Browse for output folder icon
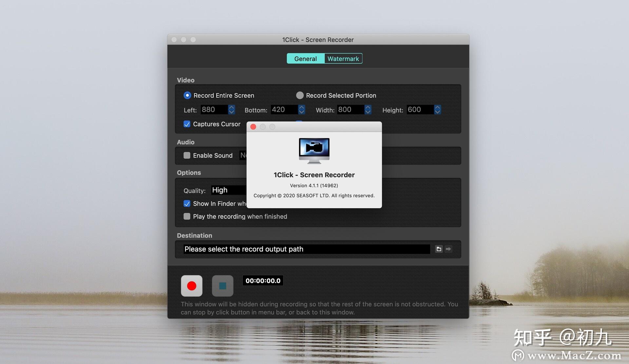The image size is (629, 364). [439, 249]
